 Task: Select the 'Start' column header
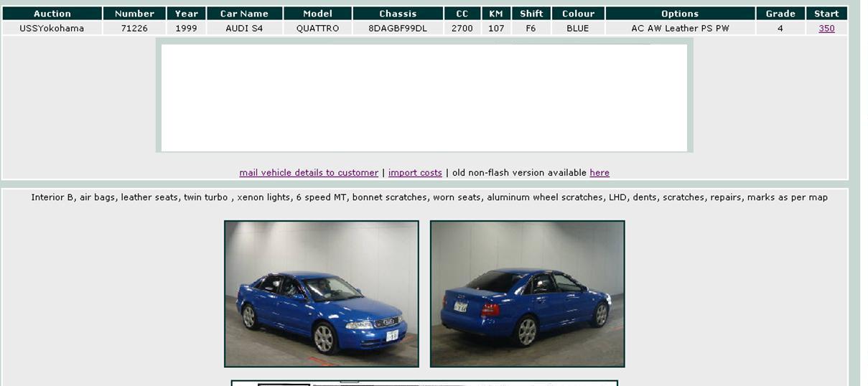click(826, 14)
